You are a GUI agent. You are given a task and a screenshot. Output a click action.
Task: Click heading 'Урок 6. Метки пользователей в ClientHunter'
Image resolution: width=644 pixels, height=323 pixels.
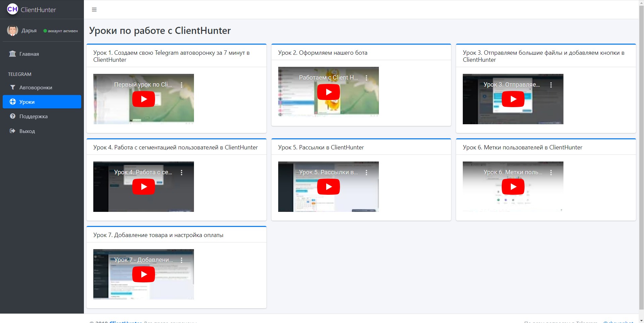[523, 147]
